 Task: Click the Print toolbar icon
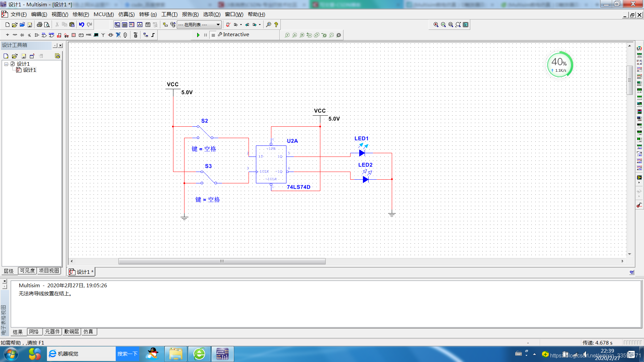(x=39, y=25)
